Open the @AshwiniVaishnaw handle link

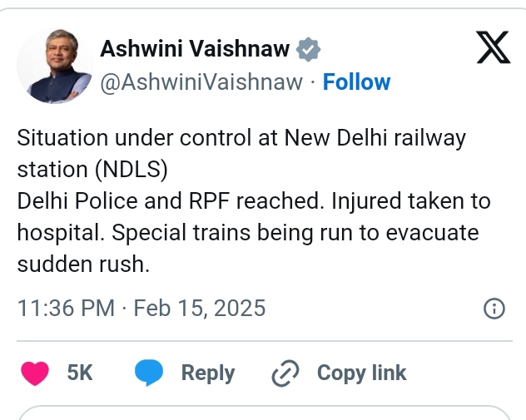(201, 82)
